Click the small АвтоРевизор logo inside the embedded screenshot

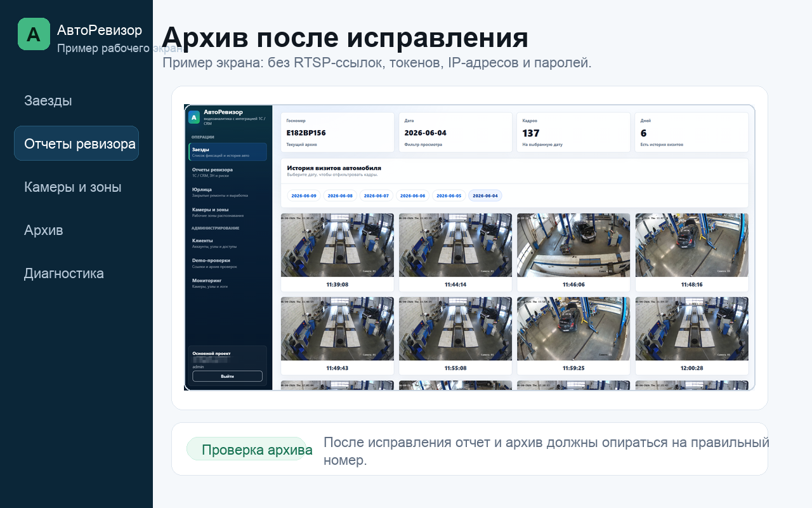194,117
